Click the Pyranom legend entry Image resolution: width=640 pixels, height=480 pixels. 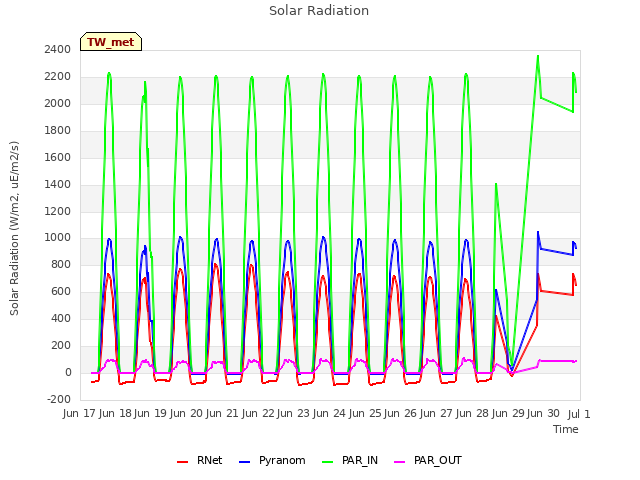coord(272,460)
